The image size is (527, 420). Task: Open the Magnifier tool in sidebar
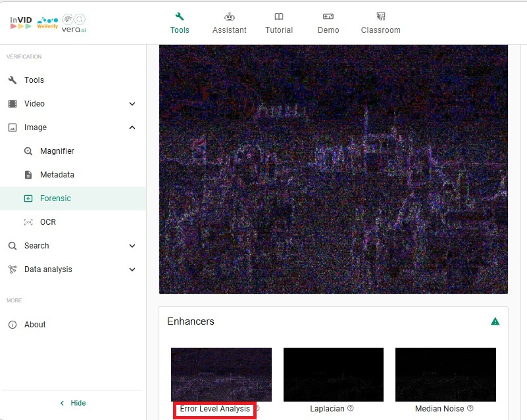coord(57,151)
